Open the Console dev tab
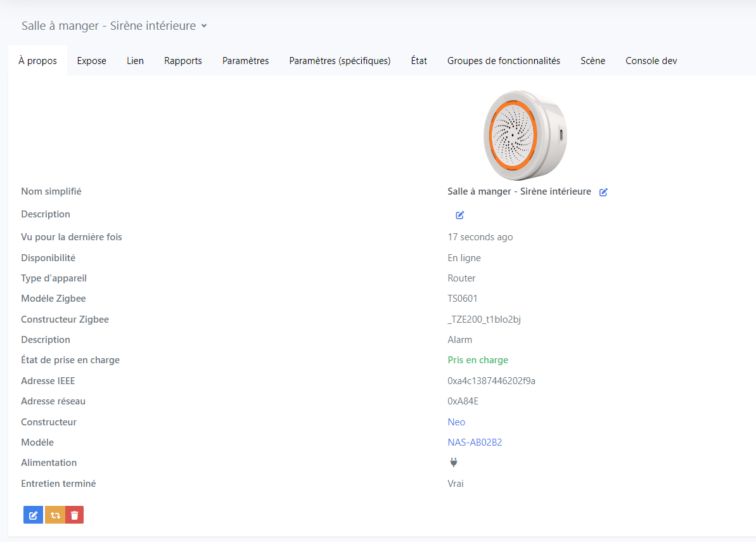 coord(651,61)
